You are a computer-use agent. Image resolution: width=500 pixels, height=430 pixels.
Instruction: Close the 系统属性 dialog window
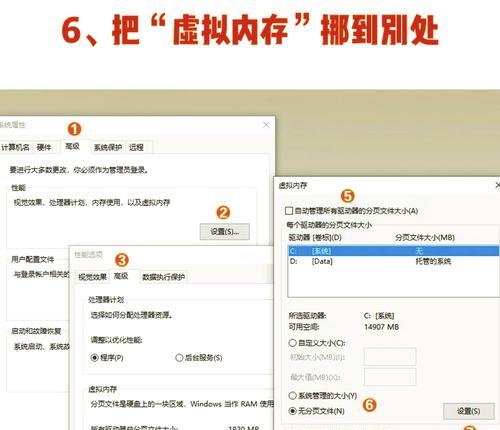click(266, 125)
